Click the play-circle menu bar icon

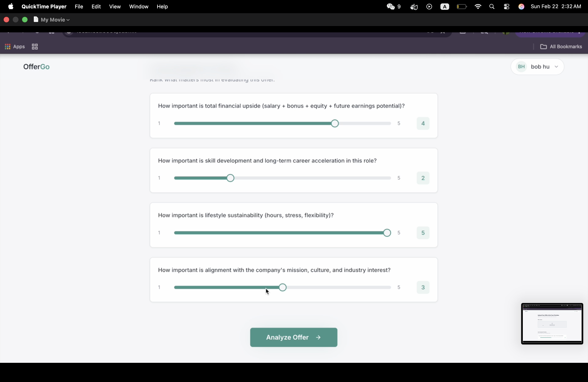[429, 7]
